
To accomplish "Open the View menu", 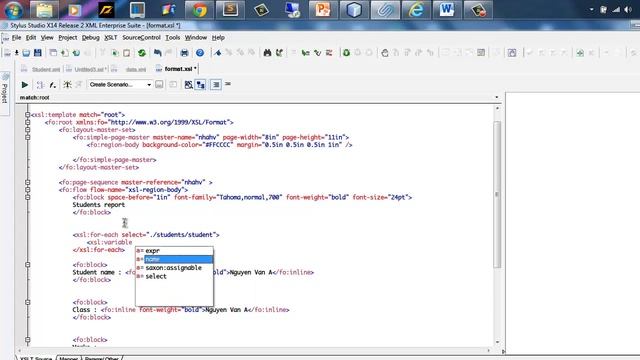I will (x=47, y=38).
